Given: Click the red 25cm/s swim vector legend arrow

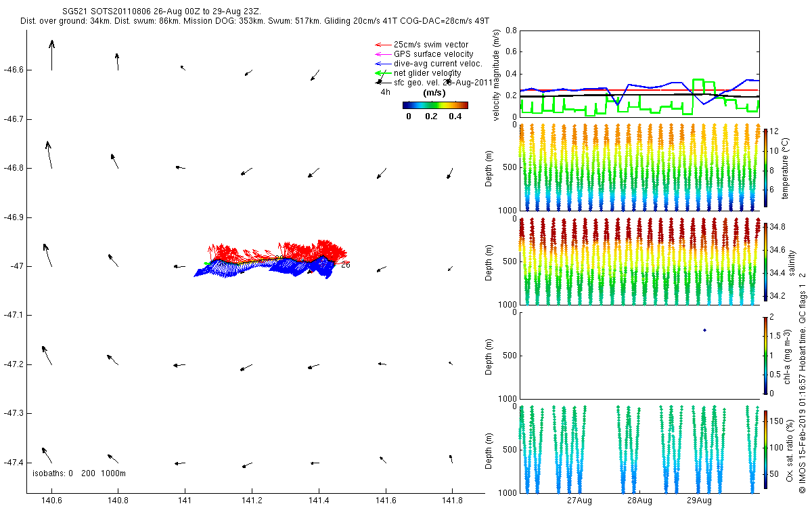Looking at the screenshot, I should (383, 45).
